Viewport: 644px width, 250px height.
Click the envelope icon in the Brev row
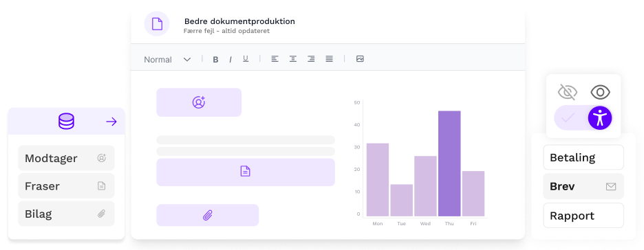(x=611, y=187)
